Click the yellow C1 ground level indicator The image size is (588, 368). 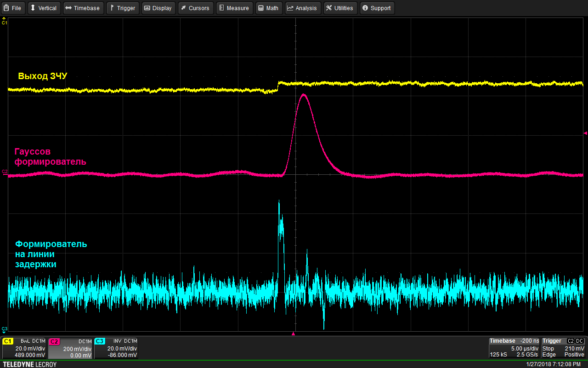click(4, 21)
